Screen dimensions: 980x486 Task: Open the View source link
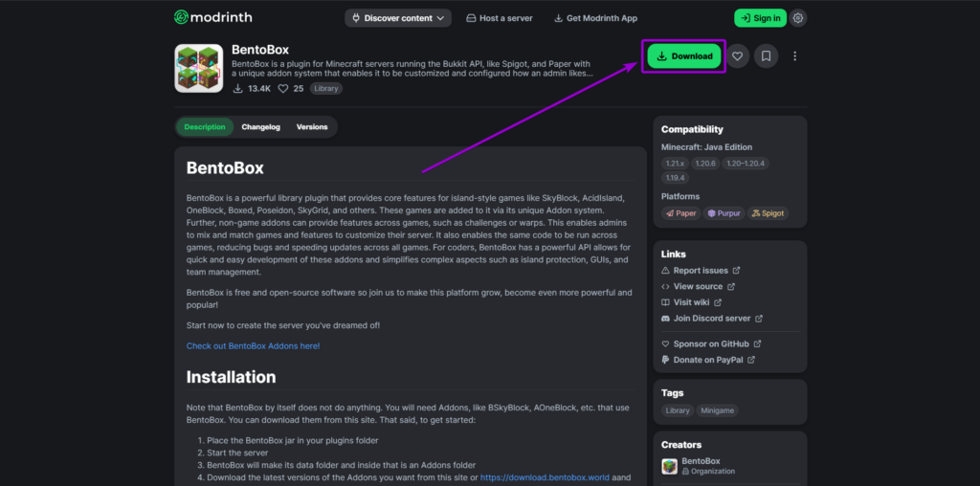pos(698,287)
